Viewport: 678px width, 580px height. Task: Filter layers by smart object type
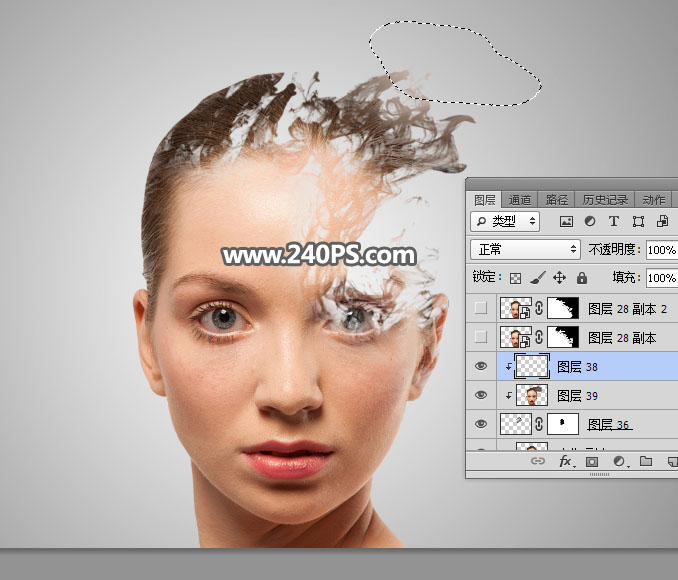tap(662, 221)
